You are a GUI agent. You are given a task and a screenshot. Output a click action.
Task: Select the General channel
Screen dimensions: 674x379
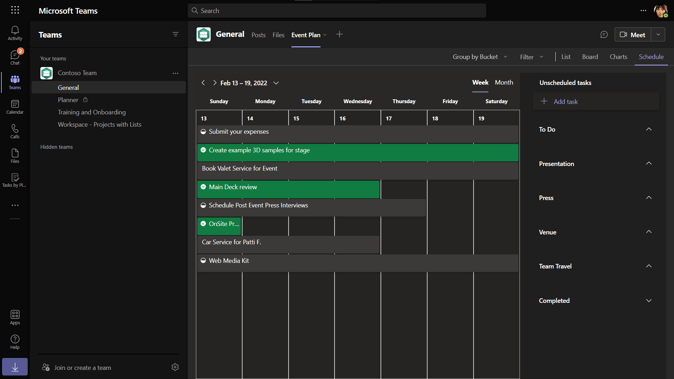pos(109,87)
